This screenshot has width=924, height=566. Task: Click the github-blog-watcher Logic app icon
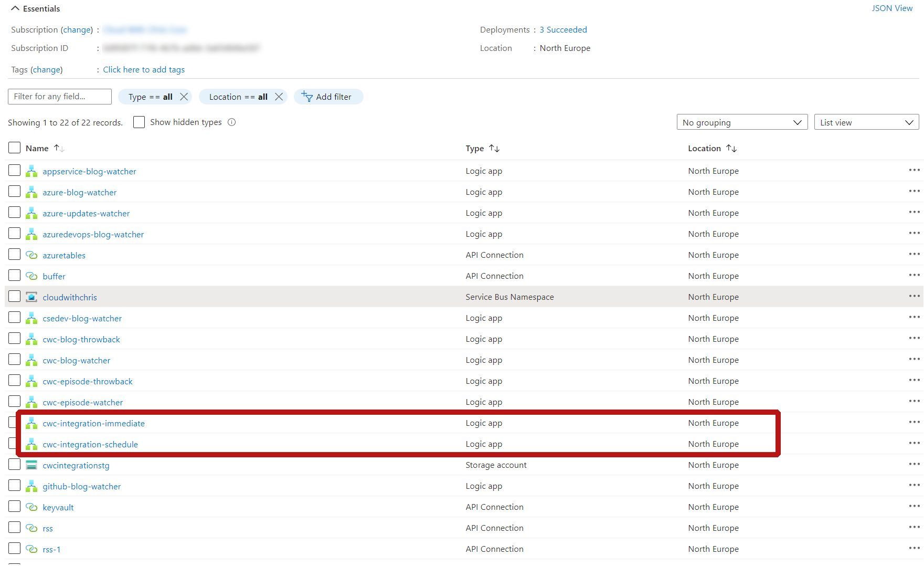click(31, 486)
